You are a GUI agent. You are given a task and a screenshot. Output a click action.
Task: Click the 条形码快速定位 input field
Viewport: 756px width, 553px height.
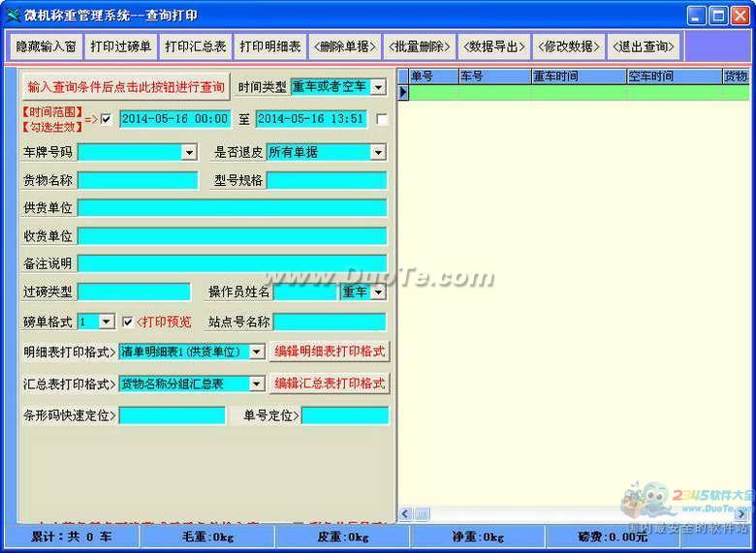click(x=173, y=415)
